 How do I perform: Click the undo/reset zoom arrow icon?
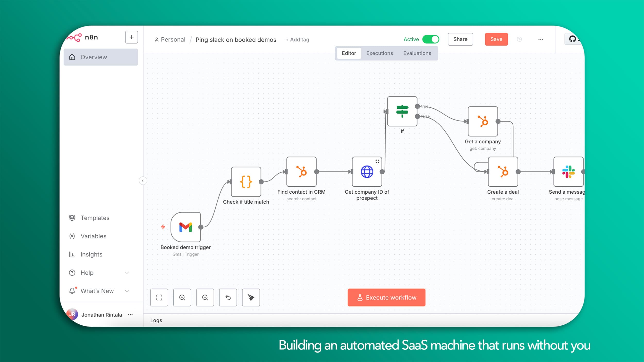pos(228,297)
